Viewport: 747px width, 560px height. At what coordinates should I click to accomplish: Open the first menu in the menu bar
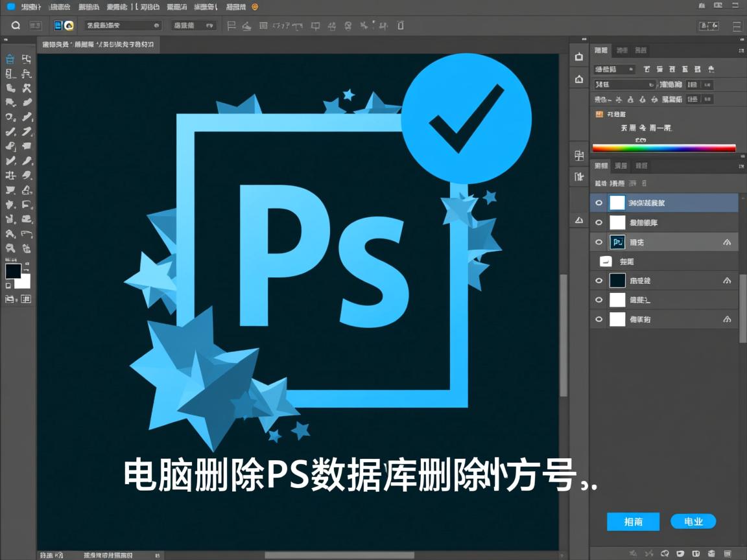click(x=29, y=6)
